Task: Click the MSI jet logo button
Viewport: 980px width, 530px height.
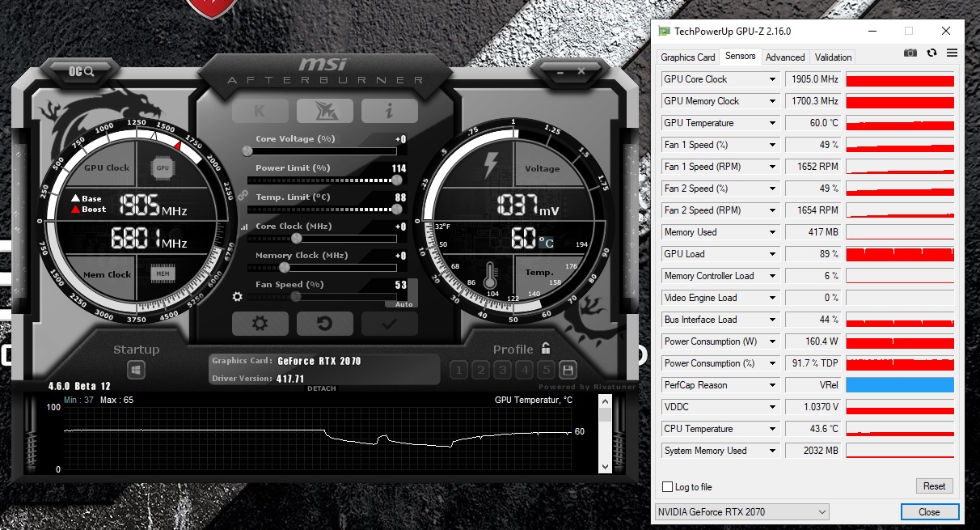Action: [324, 111]
